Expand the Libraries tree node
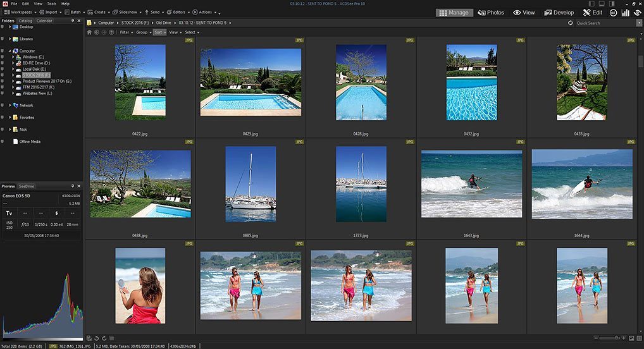This screenshot has height=349, width=644. click(10, 39)
